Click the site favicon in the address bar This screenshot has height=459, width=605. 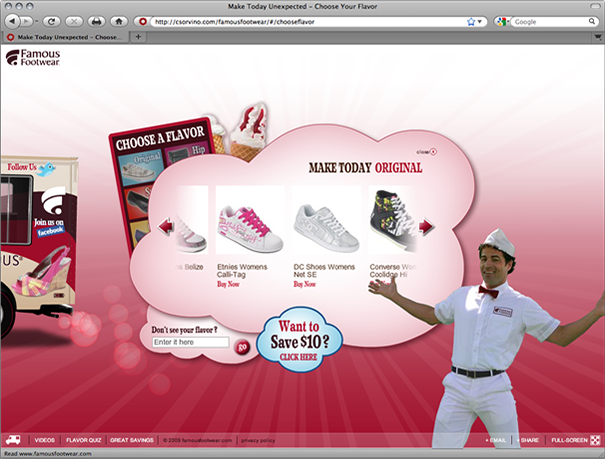(143, 22)
